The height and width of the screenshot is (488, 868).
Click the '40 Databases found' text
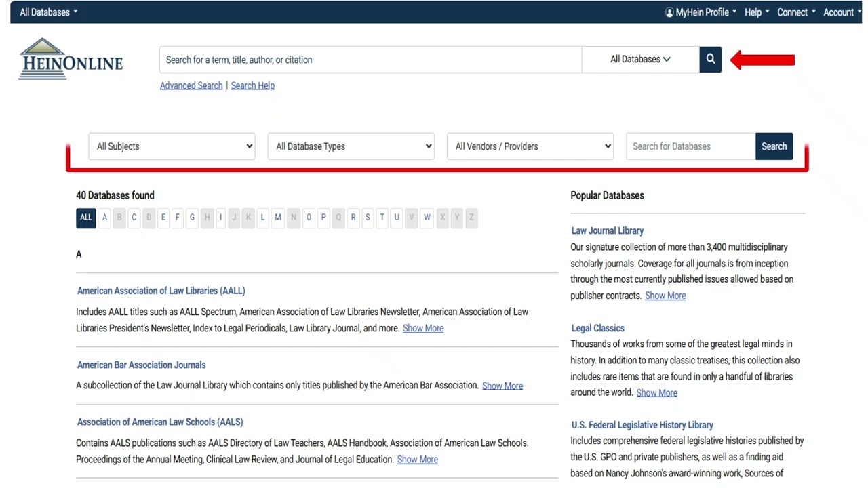(115, 195)
